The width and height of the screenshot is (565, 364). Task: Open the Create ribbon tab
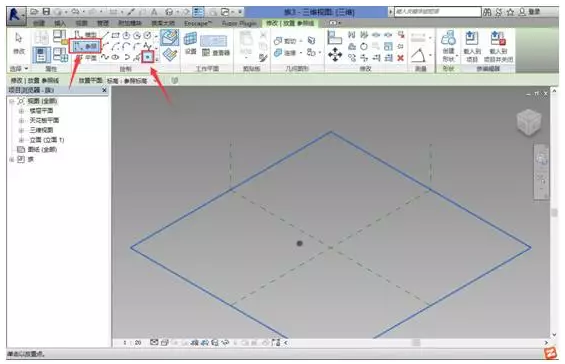pos(39,23)
